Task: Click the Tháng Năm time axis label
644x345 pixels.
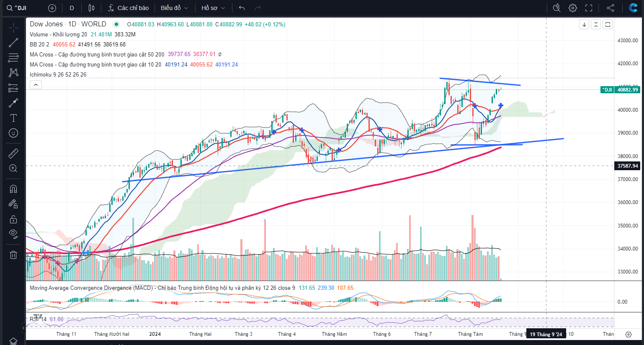Action: tap(334, 334)
